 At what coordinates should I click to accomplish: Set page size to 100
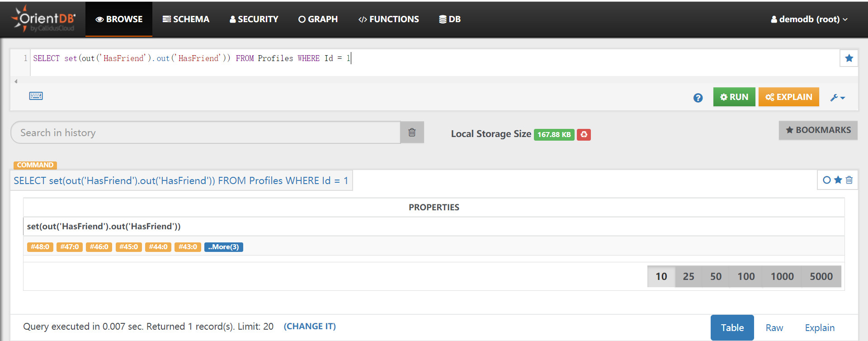coord(746,276)
